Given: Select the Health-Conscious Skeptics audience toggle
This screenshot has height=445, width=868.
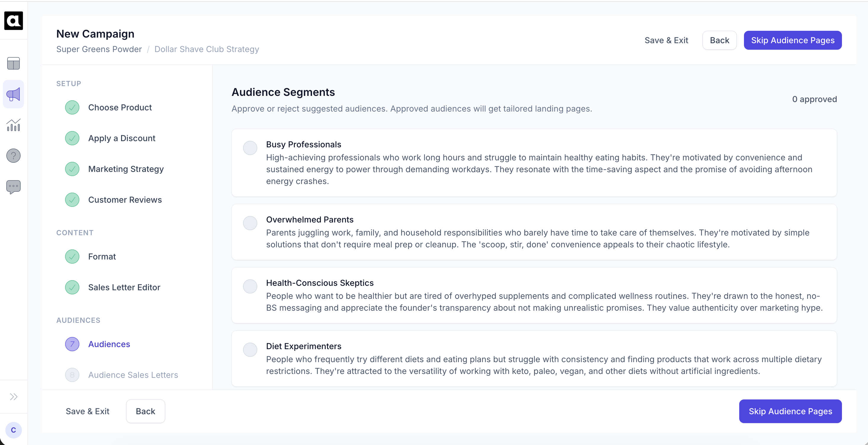Looking at the screenshot, I should tap(250, 286).
